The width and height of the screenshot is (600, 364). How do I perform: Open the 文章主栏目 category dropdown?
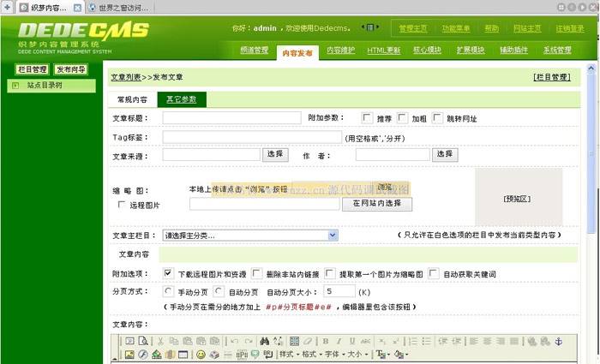[250, 236]
